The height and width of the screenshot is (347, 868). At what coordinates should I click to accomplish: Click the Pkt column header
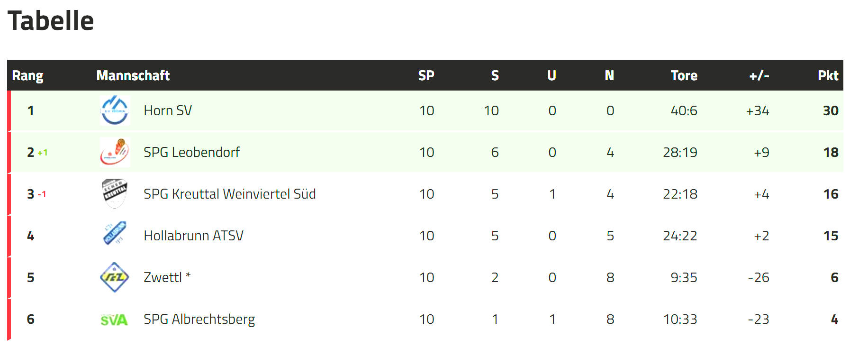[x=828, y=75]
